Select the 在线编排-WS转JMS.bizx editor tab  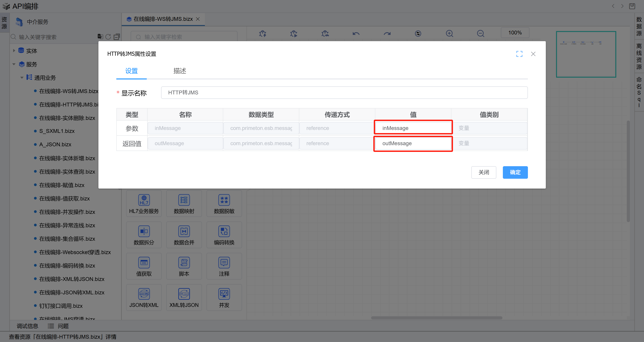tap(163, 19)
